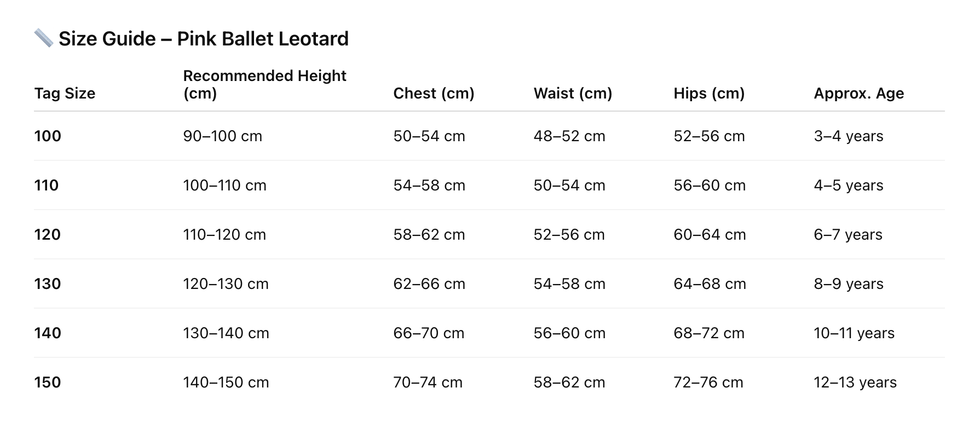
Task: Click the Chest (cm) column header
Action: (x=434, y=94)
